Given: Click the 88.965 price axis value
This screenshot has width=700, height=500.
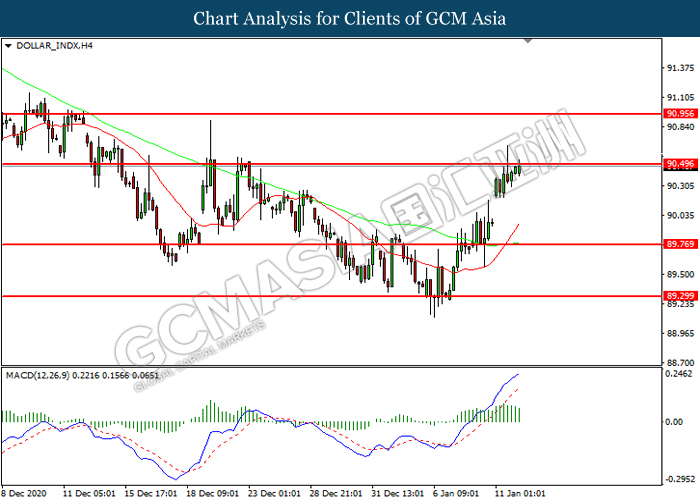Looking at the screenshot, I should (680, 333).
